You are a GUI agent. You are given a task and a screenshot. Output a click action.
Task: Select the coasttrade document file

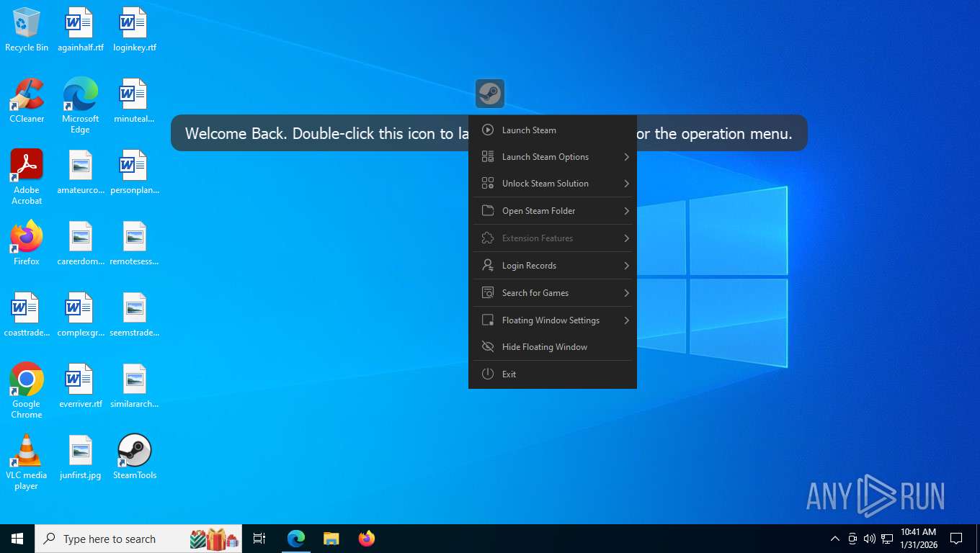pyautogui.click(x=27, y=315)
